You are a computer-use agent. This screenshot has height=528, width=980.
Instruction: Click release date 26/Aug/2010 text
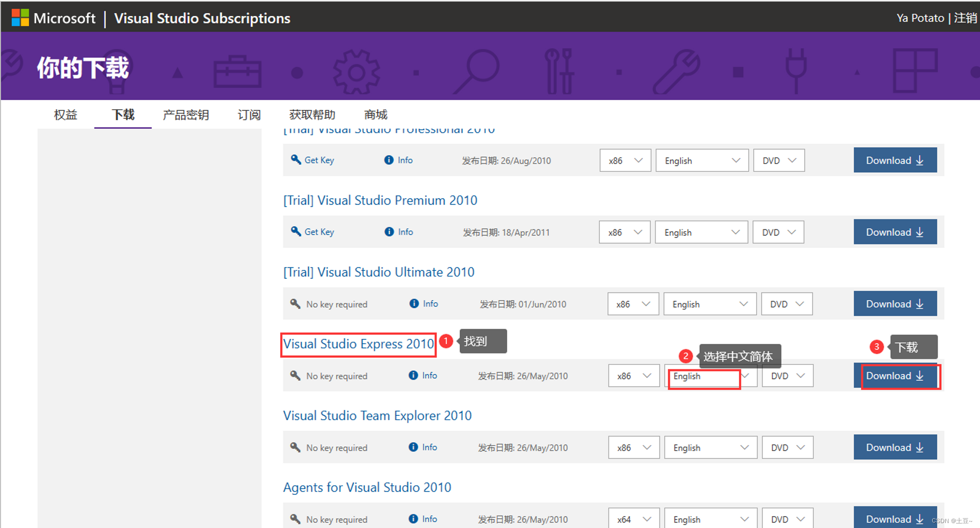[506, 161]
